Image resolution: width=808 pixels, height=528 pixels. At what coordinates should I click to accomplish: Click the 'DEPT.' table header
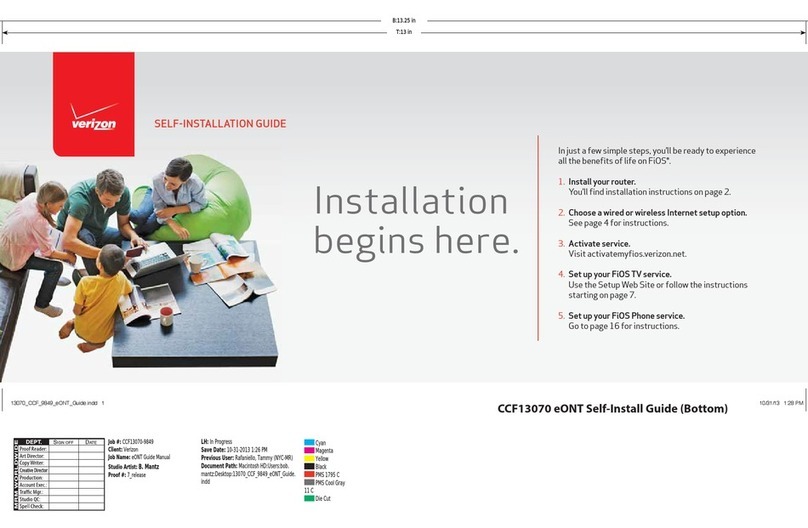[x=33, y=442]
